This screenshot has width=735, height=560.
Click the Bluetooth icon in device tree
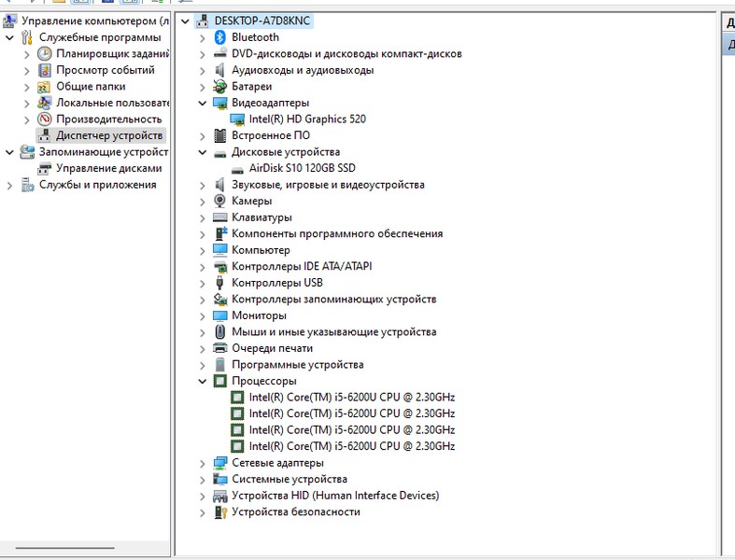[x=220, y=37]
